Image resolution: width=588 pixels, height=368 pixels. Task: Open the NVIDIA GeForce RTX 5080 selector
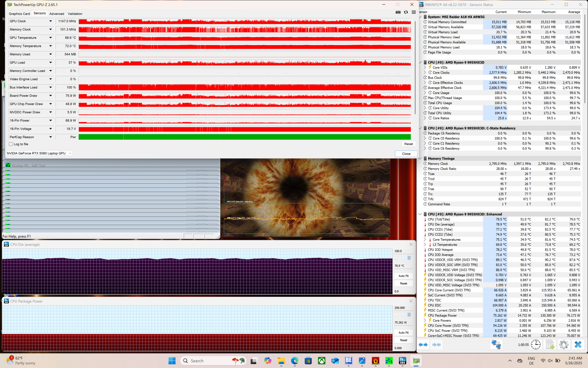tap(39, 153)
